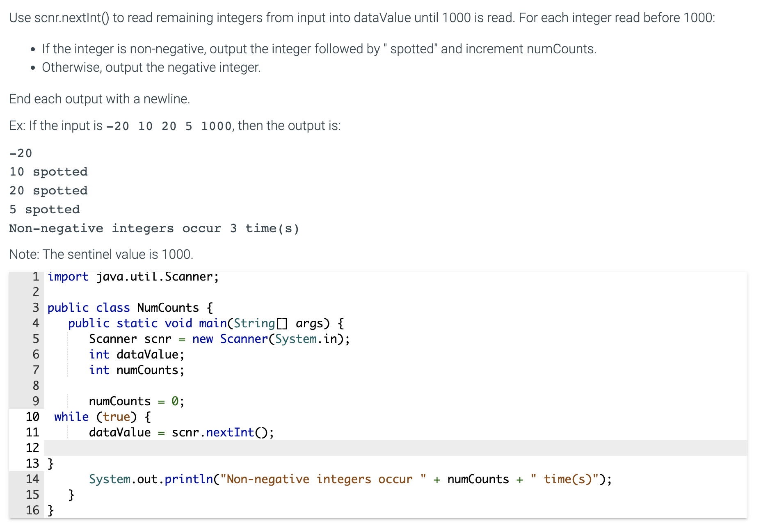Viewport: 761px width, 532px height.
Task: Select the int numCounts declaration on line 7
Action: pos(136,370)
